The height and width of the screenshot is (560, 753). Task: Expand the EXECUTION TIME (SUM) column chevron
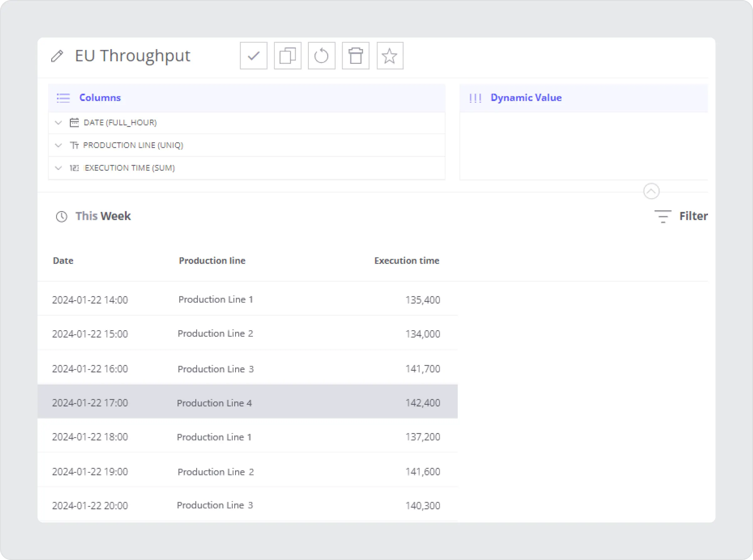(59, 168)
